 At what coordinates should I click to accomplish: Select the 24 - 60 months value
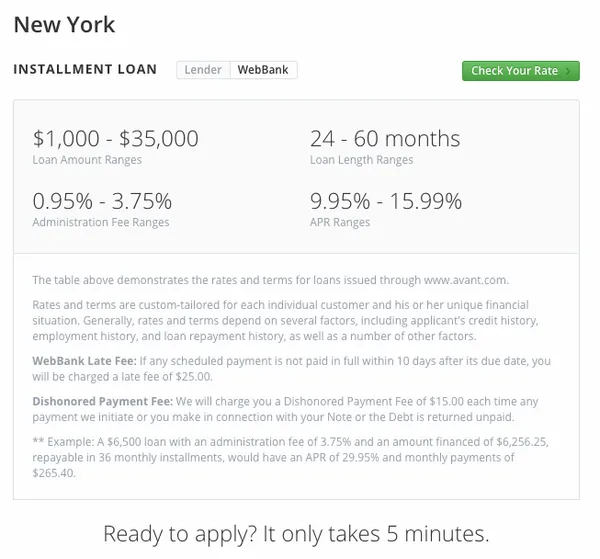point(385,139)
